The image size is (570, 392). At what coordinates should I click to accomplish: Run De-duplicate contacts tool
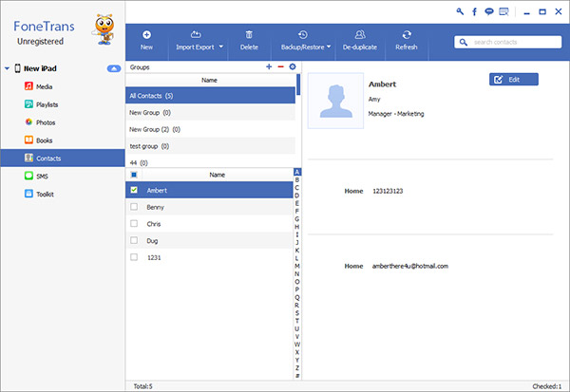tap(360, 41)
